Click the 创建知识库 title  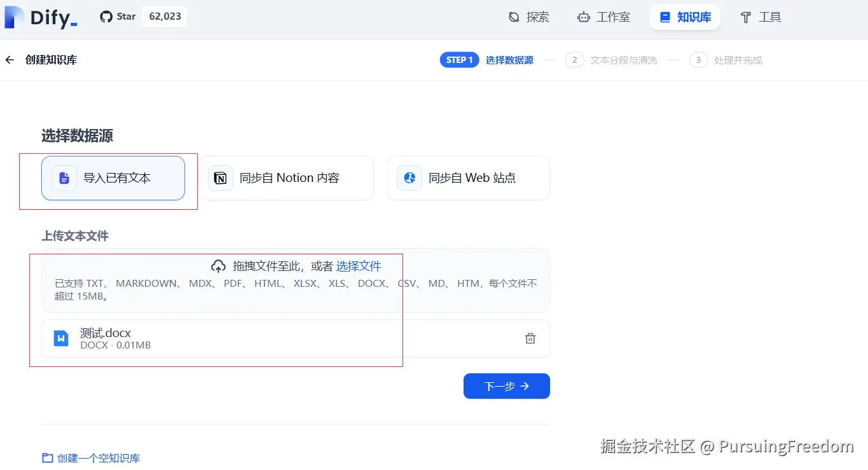pos(51,60)
